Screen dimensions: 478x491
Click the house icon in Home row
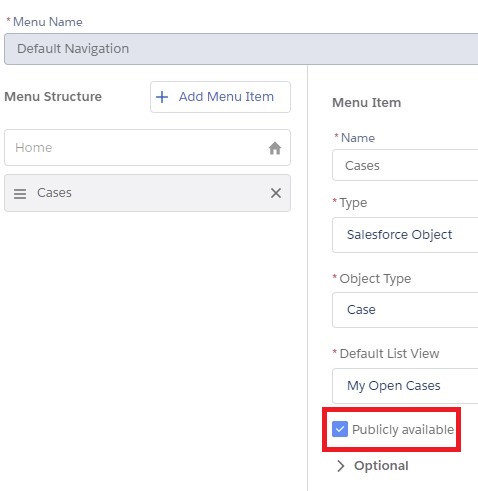(275, 148)
